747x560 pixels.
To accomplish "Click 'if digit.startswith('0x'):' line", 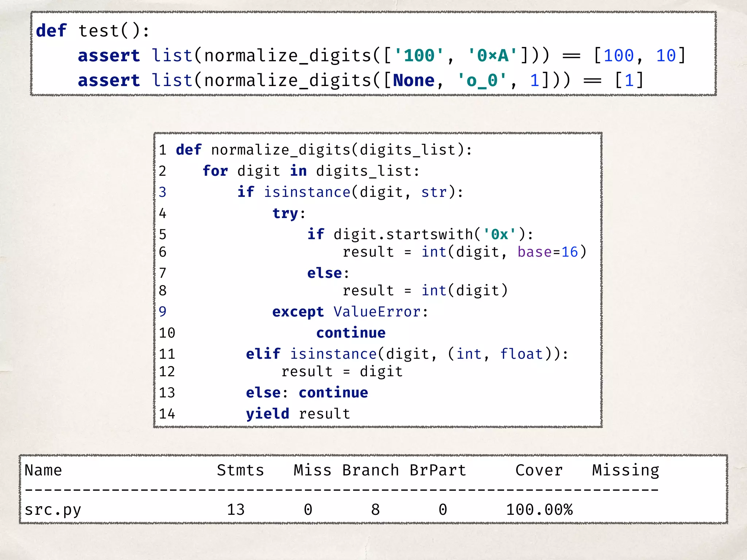I will 420,234.
